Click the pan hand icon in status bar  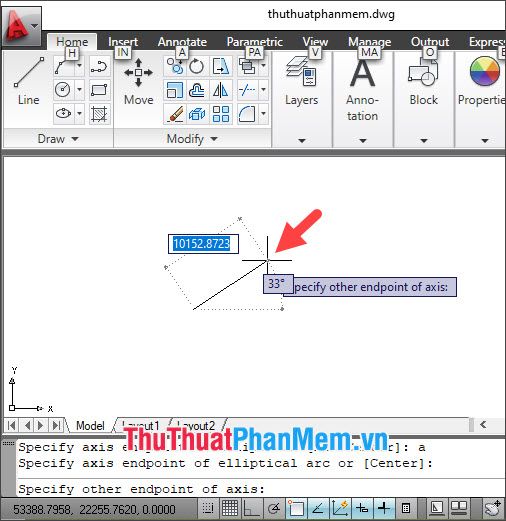[x=492, y=508]
